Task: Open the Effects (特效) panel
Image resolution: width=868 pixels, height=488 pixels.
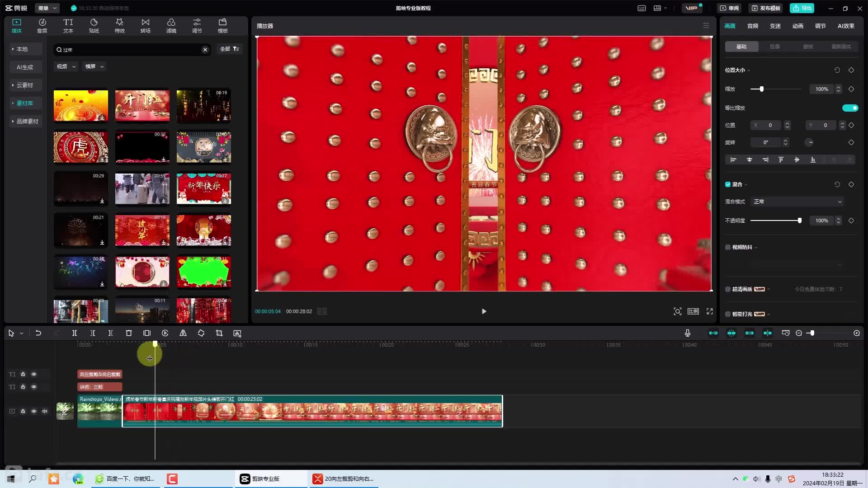Action: point(119,26)
